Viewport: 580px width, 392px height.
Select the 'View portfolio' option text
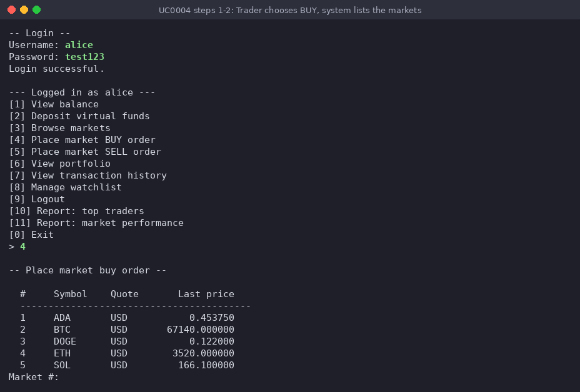click(71, 164)
